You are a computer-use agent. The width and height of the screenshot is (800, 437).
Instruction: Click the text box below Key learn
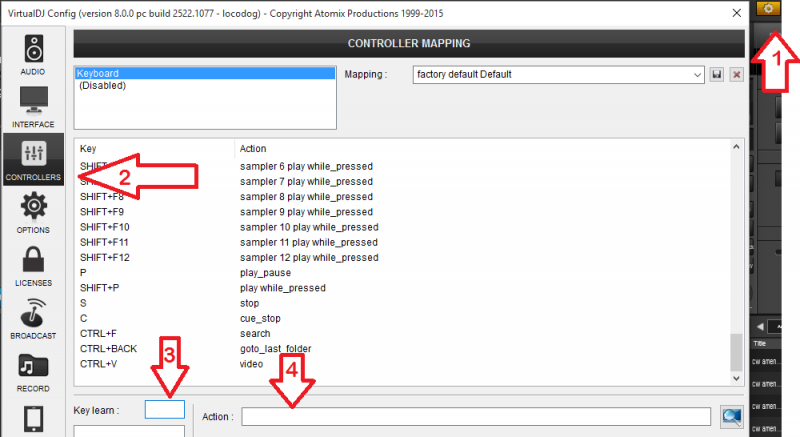click(x=129, y=431)
